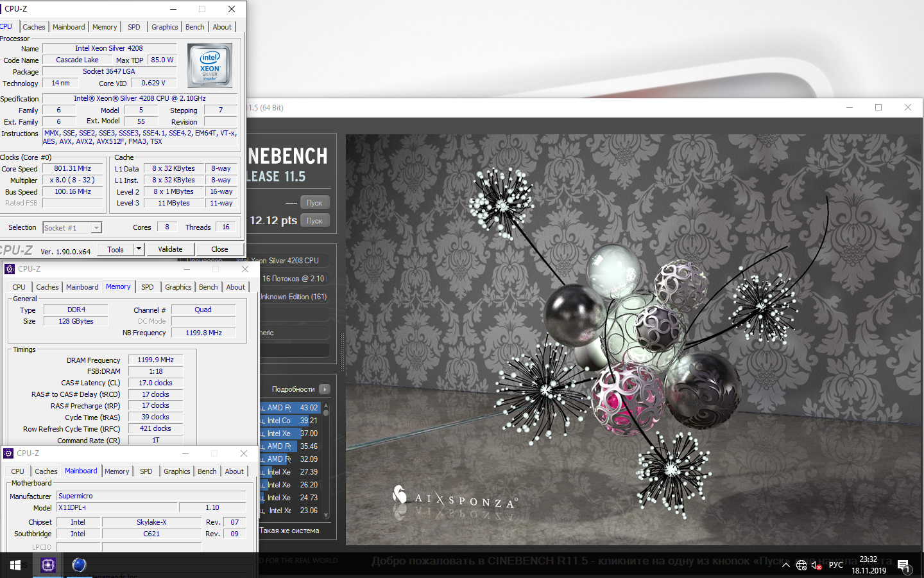Switch to the Caches tab in the top CPU-Z window
The height and width of the screenshot is (578, 924).
pyautogui.click(x=34, y=27)
